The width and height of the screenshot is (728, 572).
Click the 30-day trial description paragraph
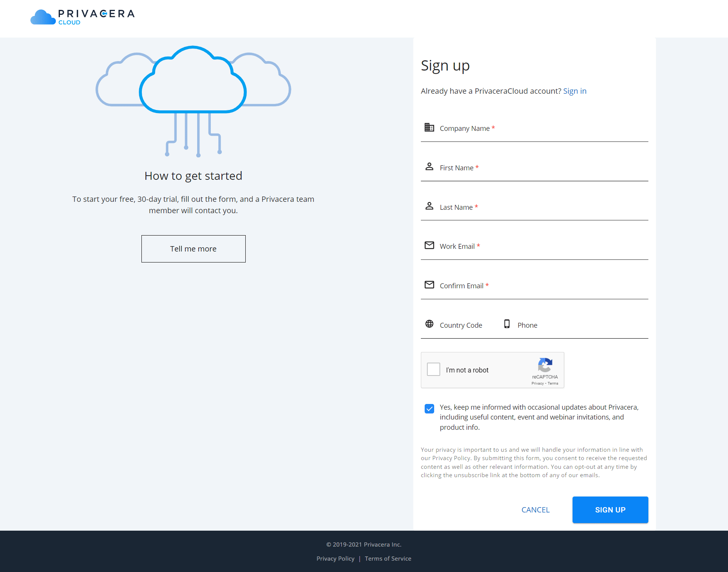[x=193, y=205]
